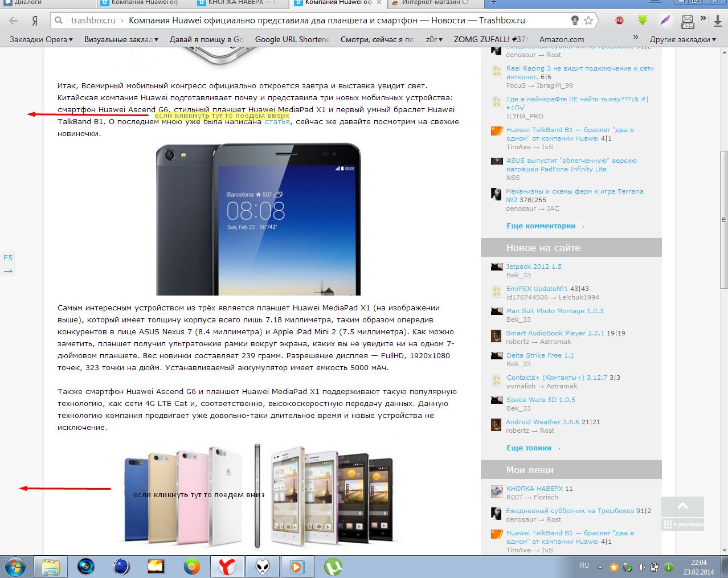Click the tablet image in the article
The image size is (728, 578).
click(x=258, y=219)
